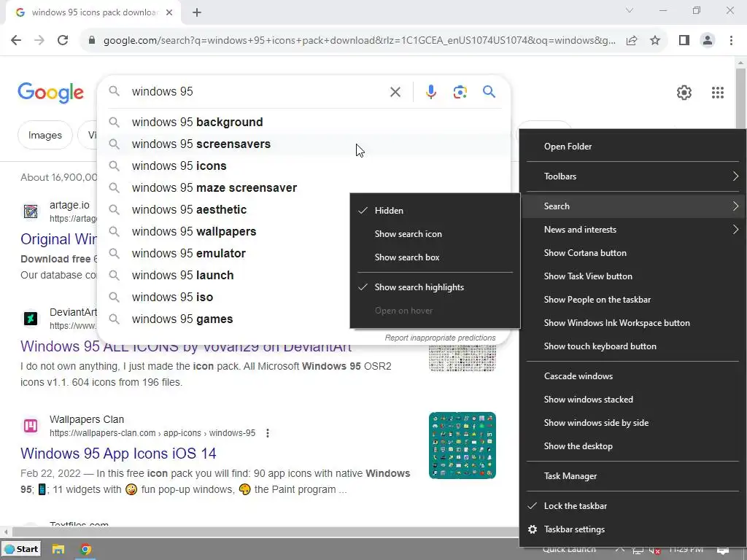Open the Google apps grid
This screenshot has width=747, height=560.
coord(718,93)
